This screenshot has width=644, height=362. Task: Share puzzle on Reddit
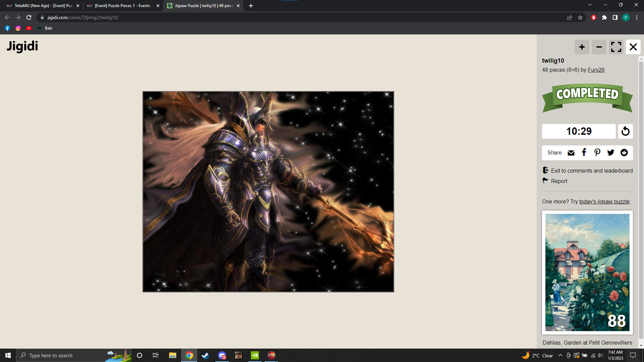[x=624, y=153]
